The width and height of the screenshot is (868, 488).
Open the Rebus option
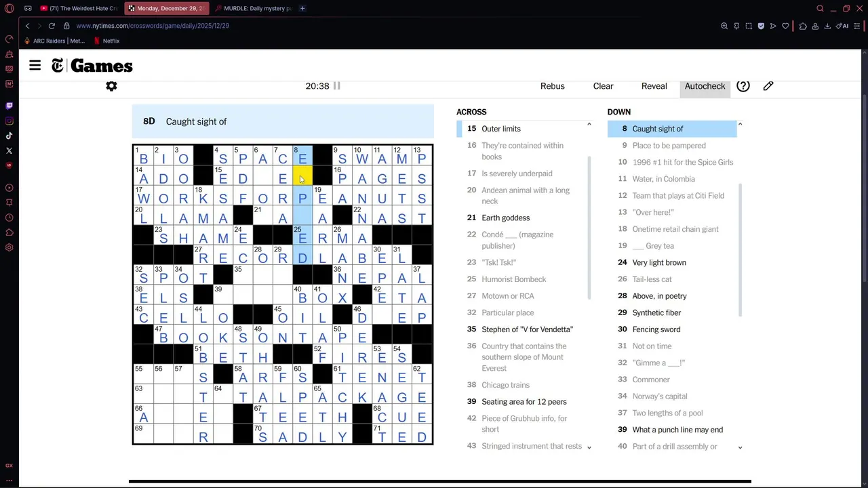click(x=553, y=86)
